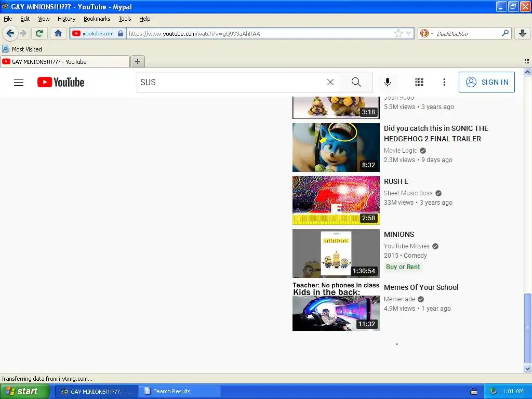
Task: Open the DuckDuckGo search engine selector
Action: 427,33
